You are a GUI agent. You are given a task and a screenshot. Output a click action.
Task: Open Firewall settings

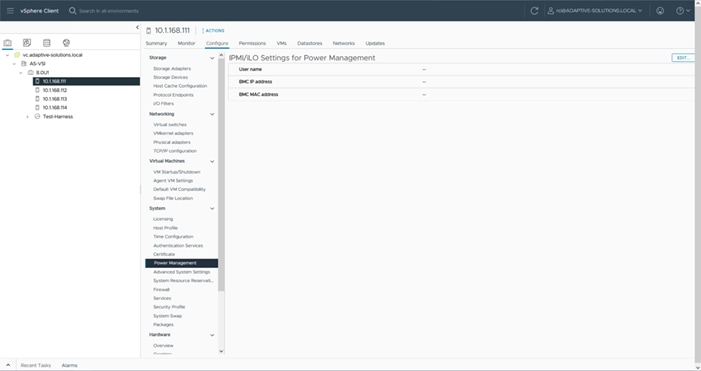pyautogui.click(x=161, y=290)
